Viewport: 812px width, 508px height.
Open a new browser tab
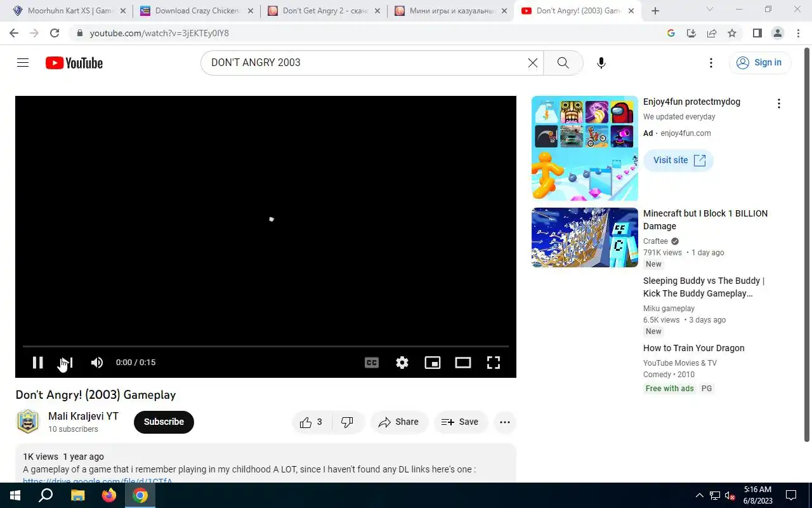[x=655, y=11]
